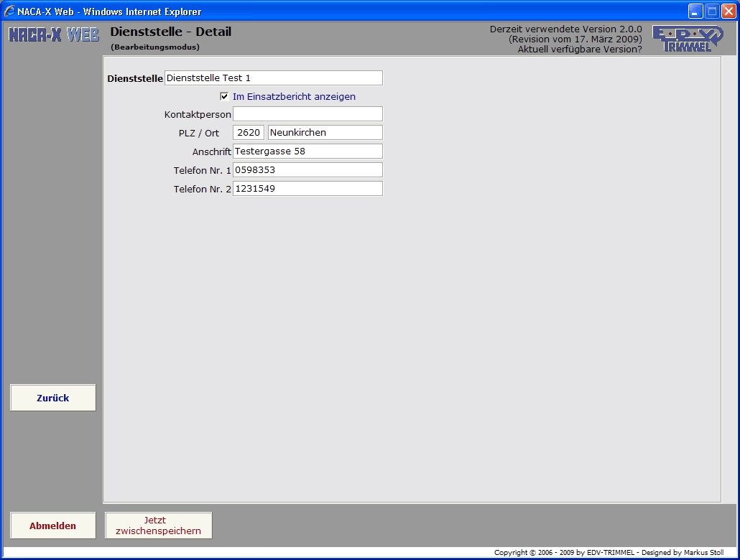This screenshot has width=740, height=560.
Task: Go back with the Zurück button
Action: [53, 398]
